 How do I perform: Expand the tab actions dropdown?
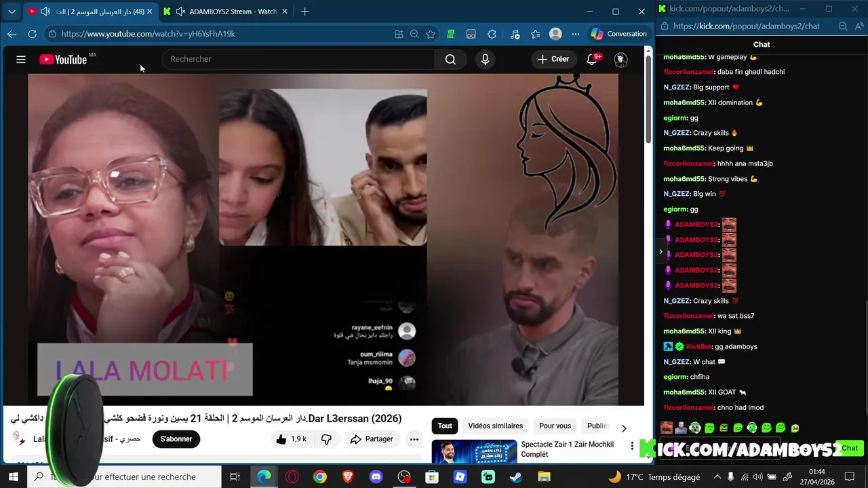[x=12, y=12]
